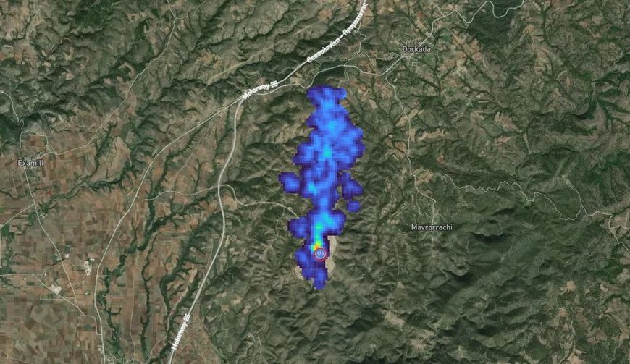This screenshot has width=630, height=364.
Task: Select the Dorkada village label
Action: 416,49
